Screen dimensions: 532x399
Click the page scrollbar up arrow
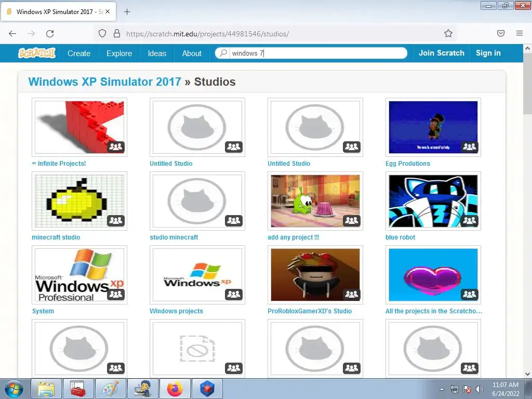[528, 48]
